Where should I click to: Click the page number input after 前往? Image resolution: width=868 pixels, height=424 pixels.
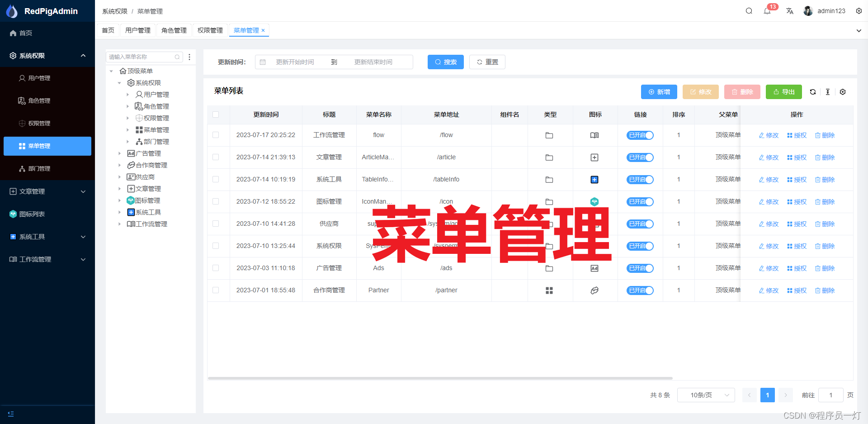pos(830,395)
